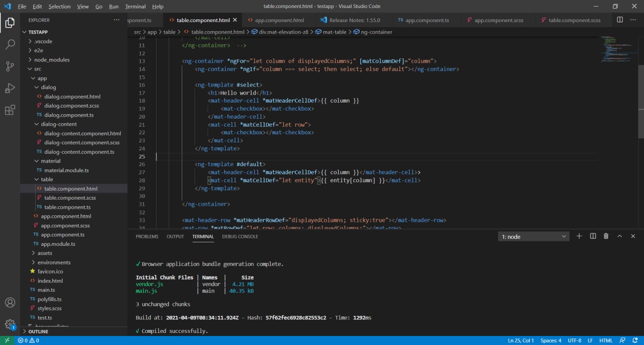The height and width of the screenshot is (345, 644).
Task: Split the editor to the right
Action: pyautogui.click(x=620, y=20)
